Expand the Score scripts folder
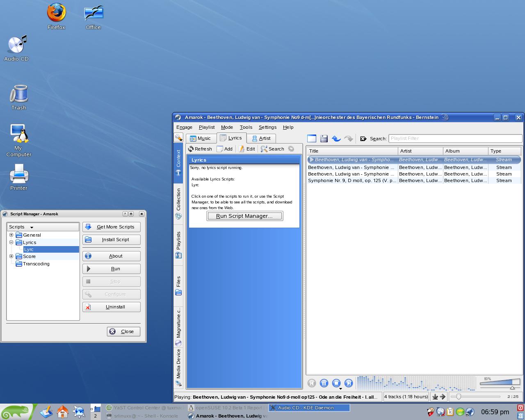This screenshot has width=525, height=420. (11, 256)
